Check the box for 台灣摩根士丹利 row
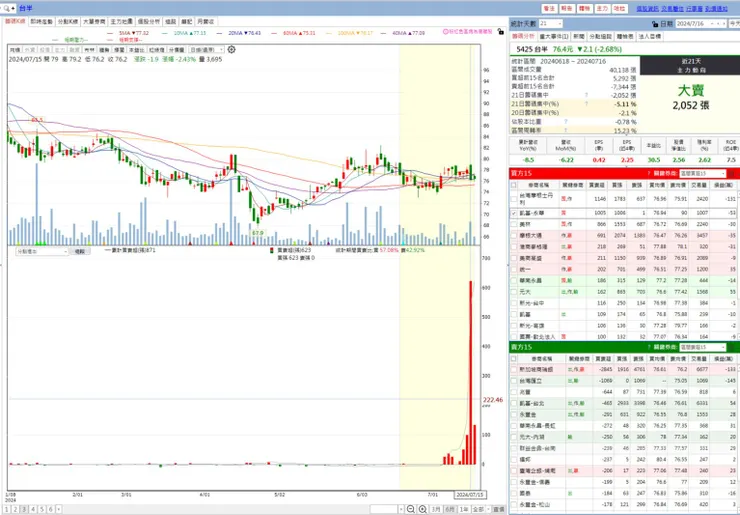The width and height of the screenshot is (740, 515). tap(513, 199)
